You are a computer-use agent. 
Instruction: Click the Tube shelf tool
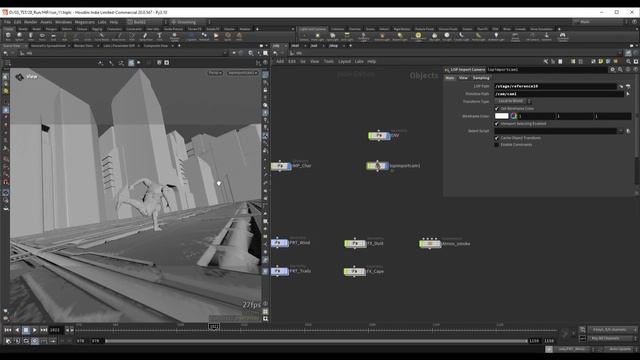[x=31, y=37]
